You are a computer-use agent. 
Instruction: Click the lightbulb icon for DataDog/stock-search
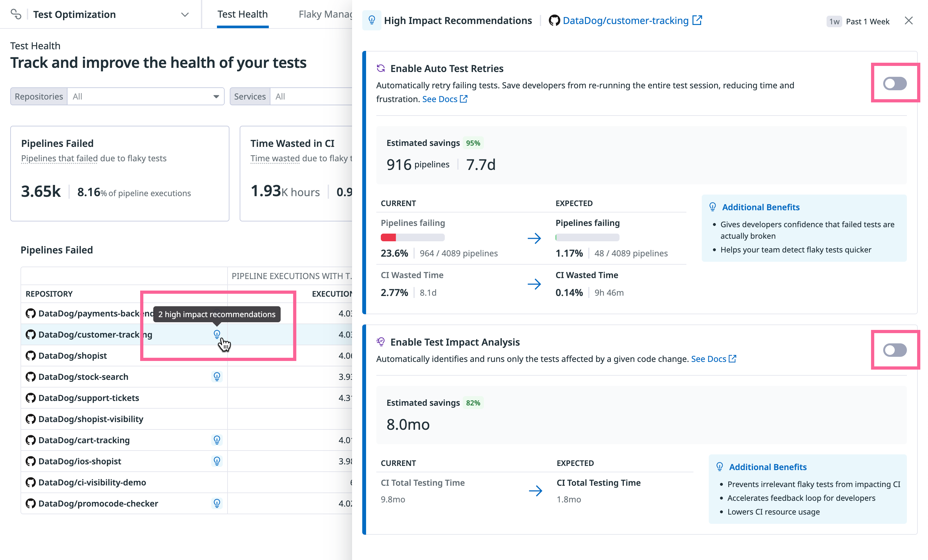pos(217,377)
